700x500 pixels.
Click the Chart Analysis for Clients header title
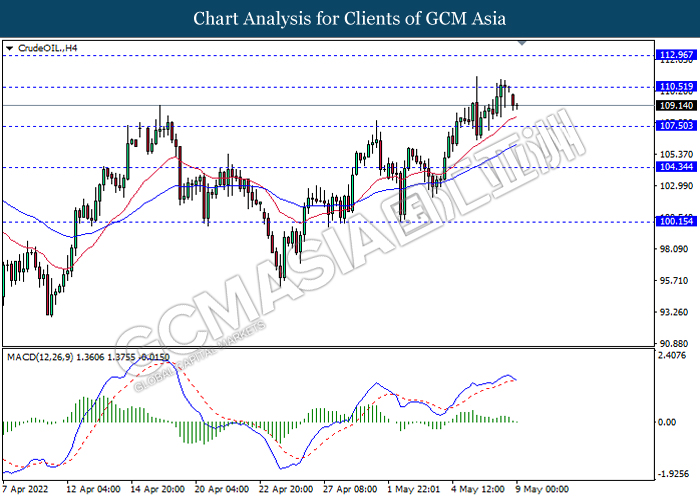click(350, 18)
